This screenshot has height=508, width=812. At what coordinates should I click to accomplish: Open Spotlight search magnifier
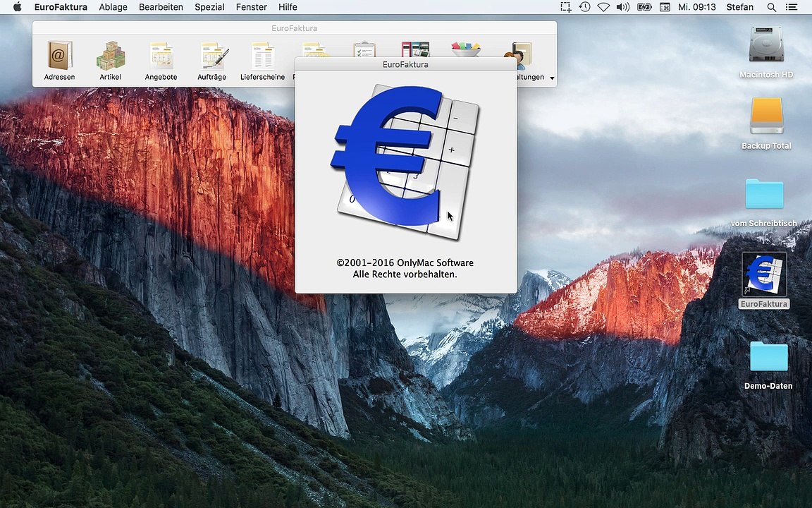click(x=772, y=7)
